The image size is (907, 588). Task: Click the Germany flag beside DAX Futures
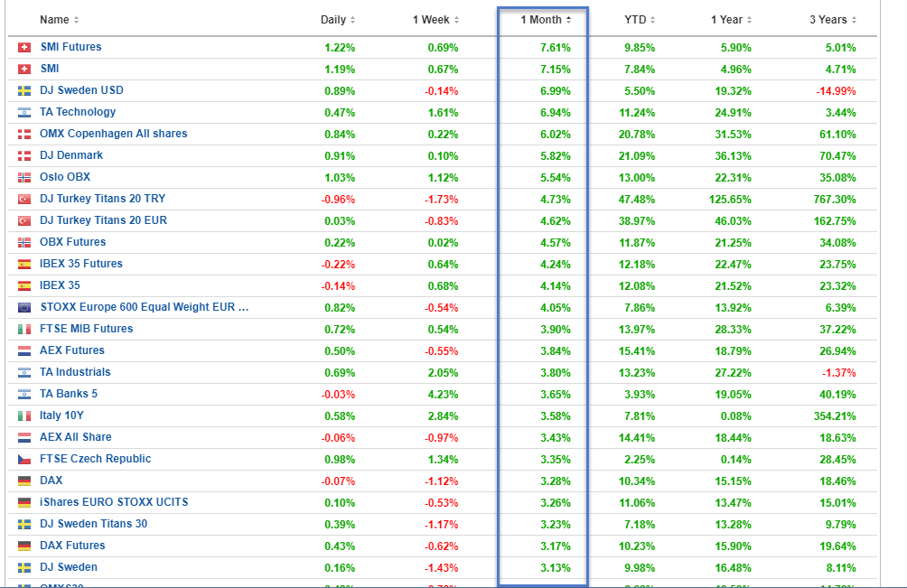(24, 546)
